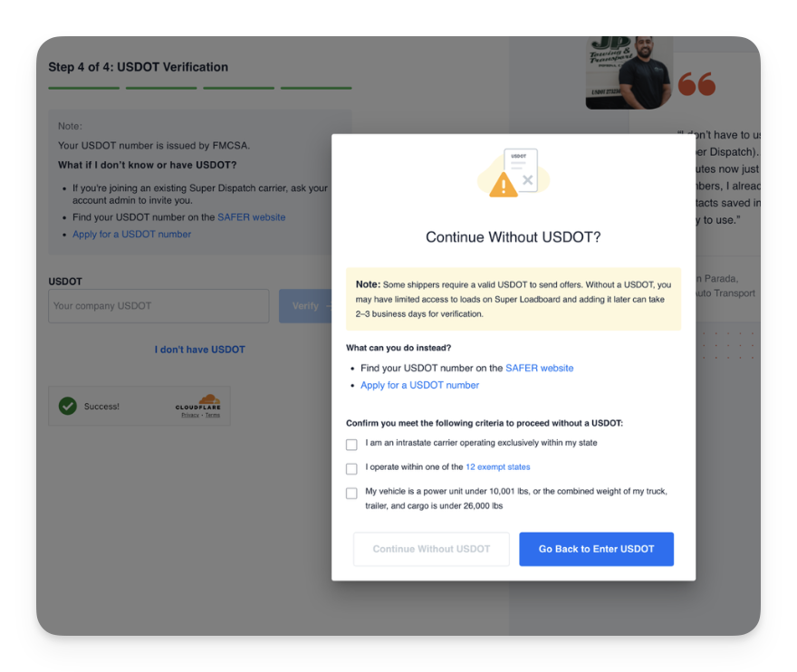Open SAFER website link in the dialog
The image size is (797, 672).
[x=539, y=368]
